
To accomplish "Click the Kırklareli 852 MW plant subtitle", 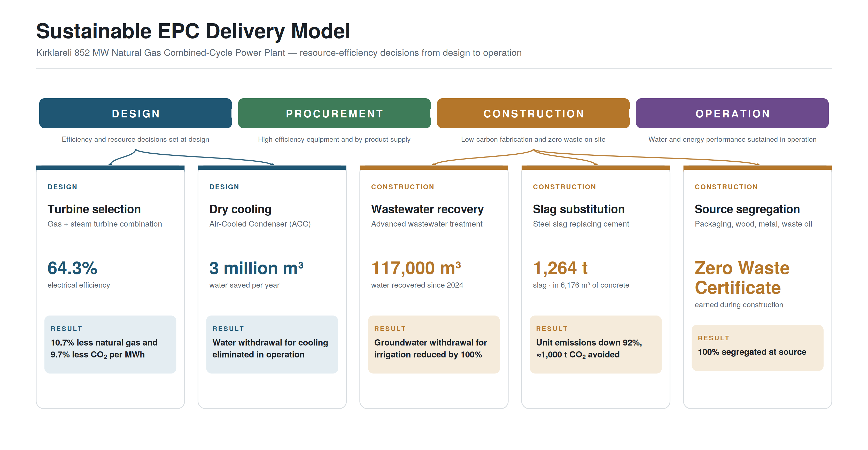I will [x=279, y=52].
